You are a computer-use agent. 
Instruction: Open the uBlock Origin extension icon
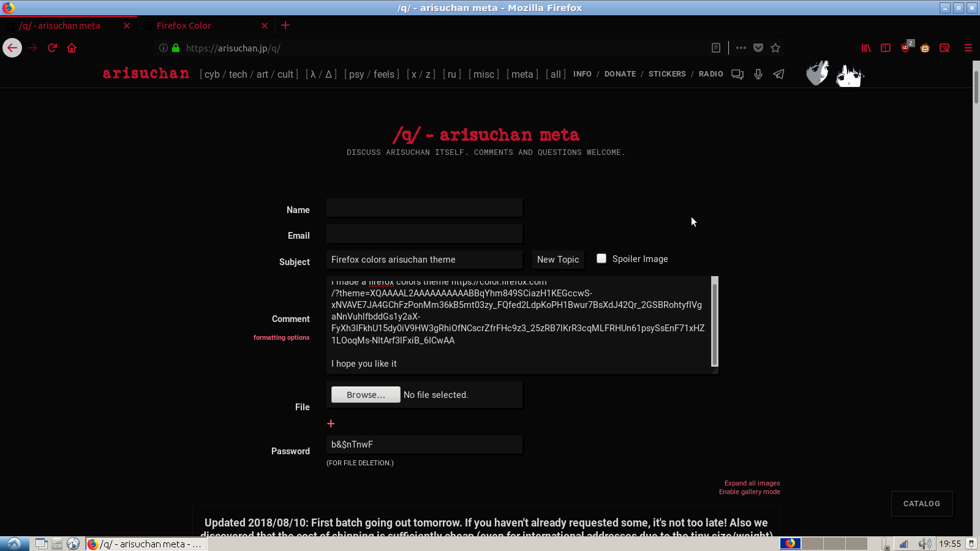coord(905,48)
